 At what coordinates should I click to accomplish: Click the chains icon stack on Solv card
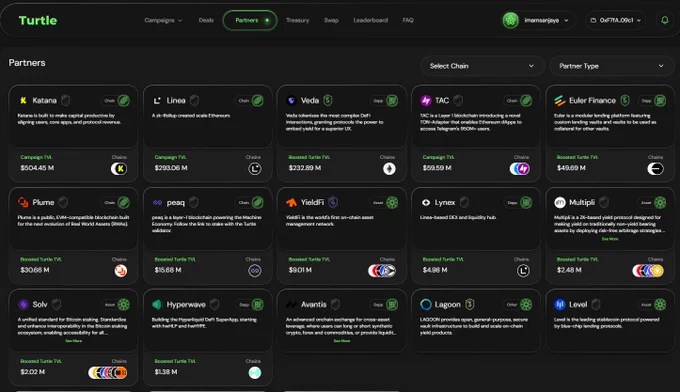tap(108, 372)
